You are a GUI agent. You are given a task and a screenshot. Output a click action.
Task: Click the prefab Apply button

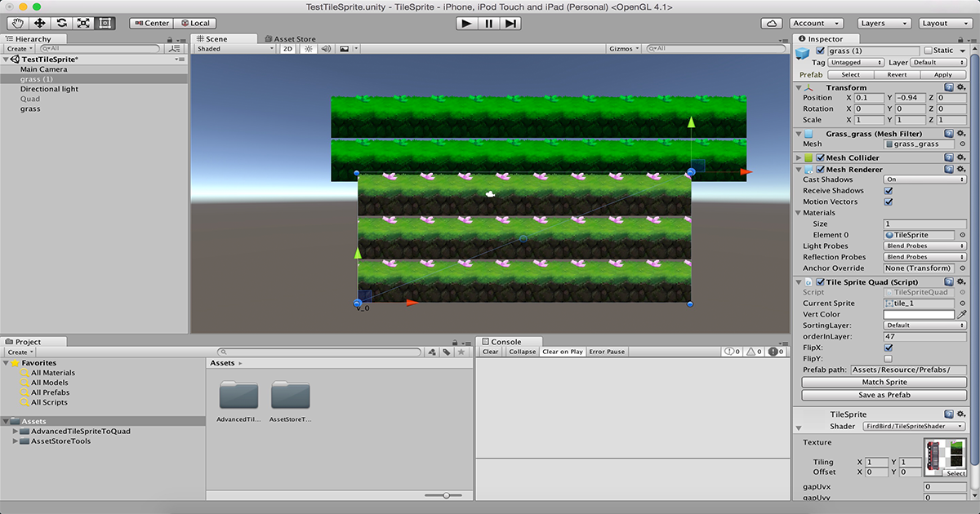point(943,73)
